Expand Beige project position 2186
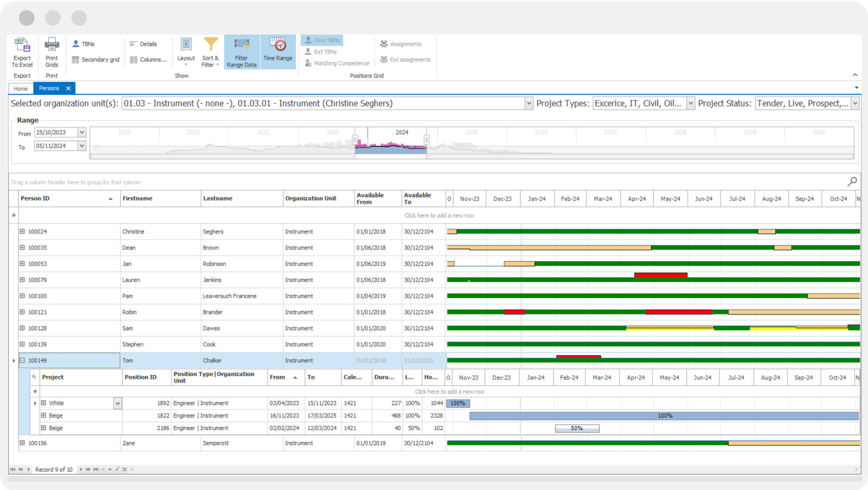Viewport: 868px width, 490px height. [43, 428]
